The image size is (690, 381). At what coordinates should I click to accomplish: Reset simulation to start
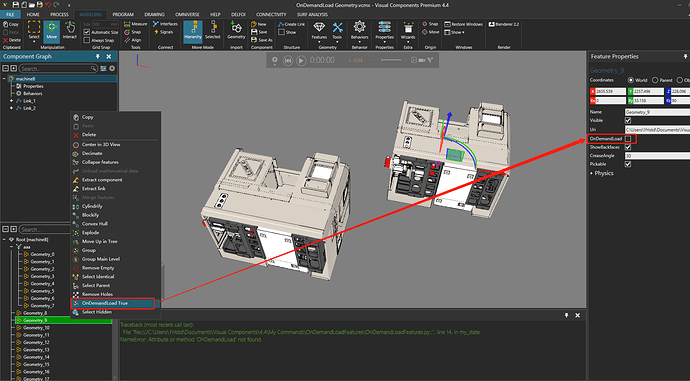288,60
